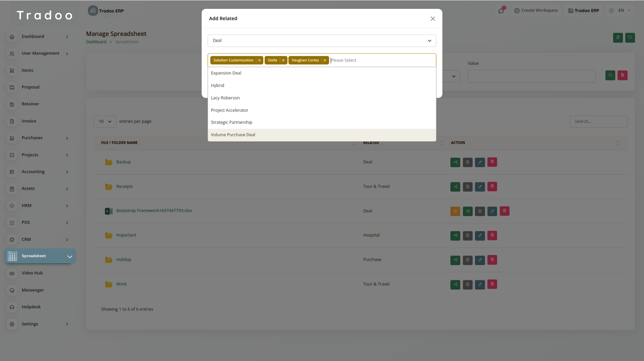
Task: Delete the Receipts folder
Action: (x=492, y=187)
